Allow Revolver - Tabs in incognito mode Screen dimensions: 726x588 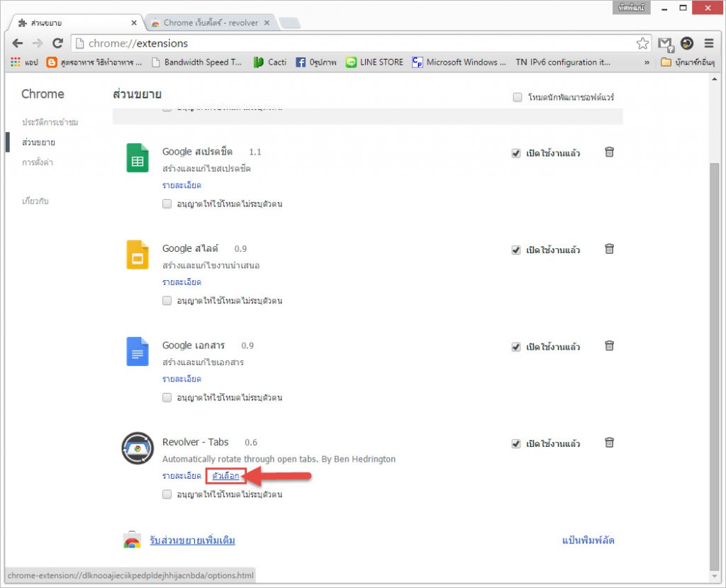coord(167,494)
